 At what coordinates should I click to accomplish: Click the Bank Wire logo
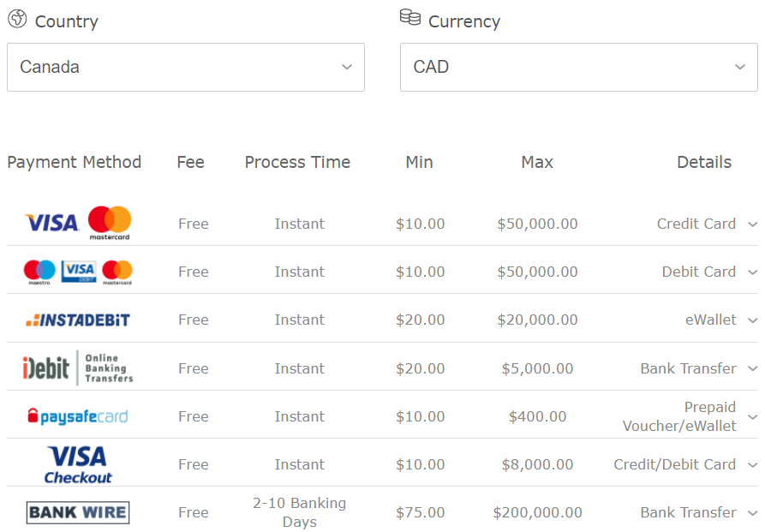(x=78, y=513)
